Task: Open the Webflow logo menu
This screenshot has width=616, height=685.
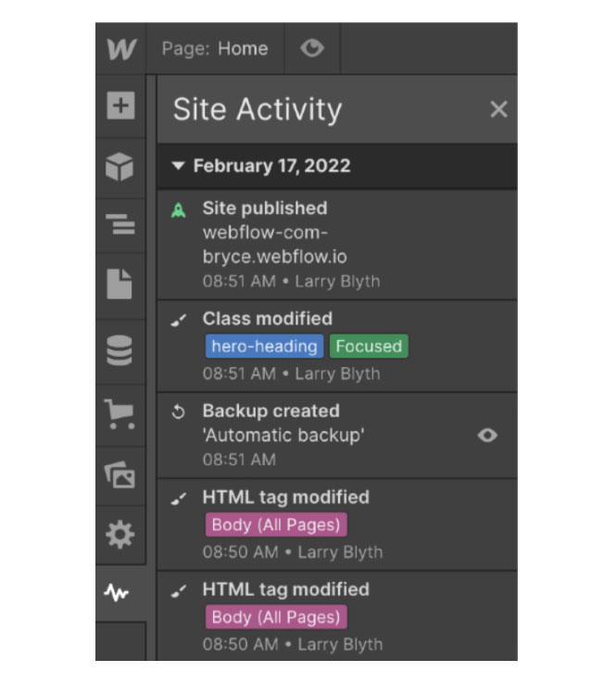Action: (121, 48)
